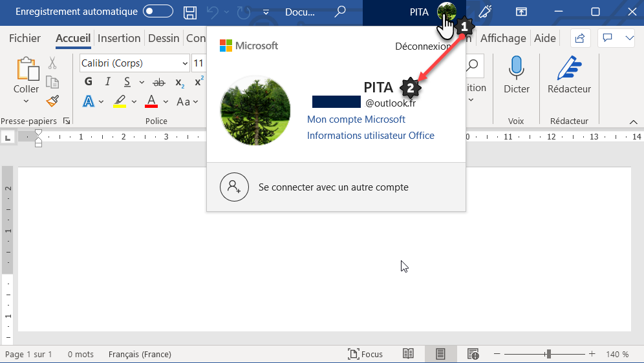Switch to Web layout view icon
This screenshot has width=644, height=363.
(x=473, y=353)
